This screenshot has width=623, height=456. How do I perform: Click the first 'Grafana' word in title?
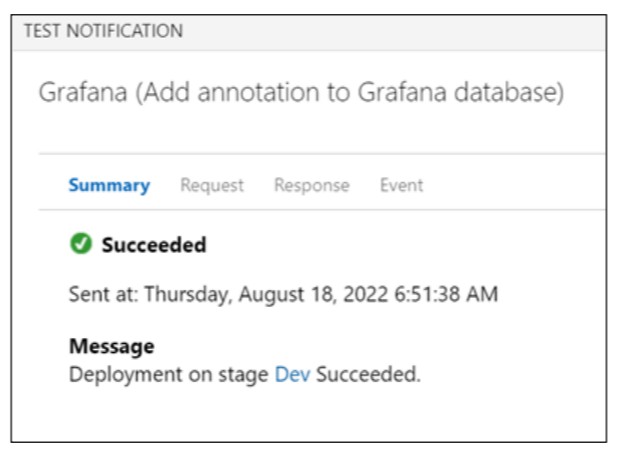[x=83, y=92]
